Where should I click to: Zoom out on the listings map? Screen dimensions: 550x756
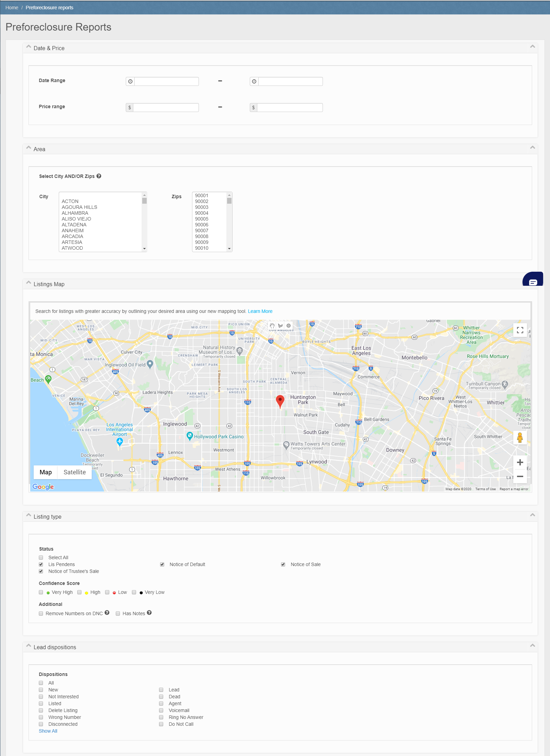click(520, 476)
